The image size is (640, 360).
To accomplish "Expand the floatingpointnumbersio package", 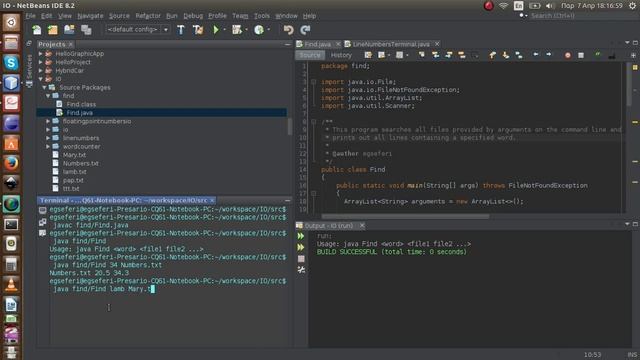I will (48, 121).
